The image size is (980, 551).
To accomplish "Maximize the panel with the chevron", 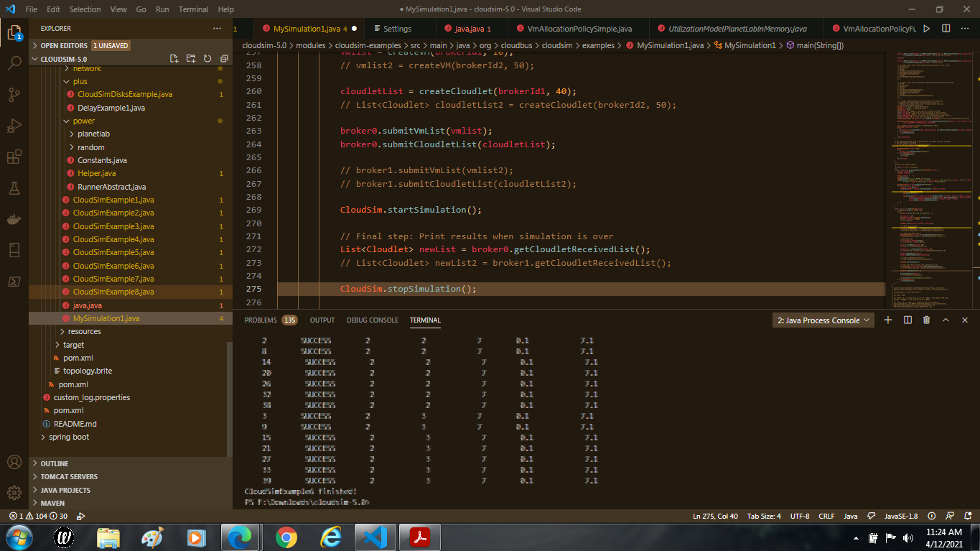I will 946,320.
